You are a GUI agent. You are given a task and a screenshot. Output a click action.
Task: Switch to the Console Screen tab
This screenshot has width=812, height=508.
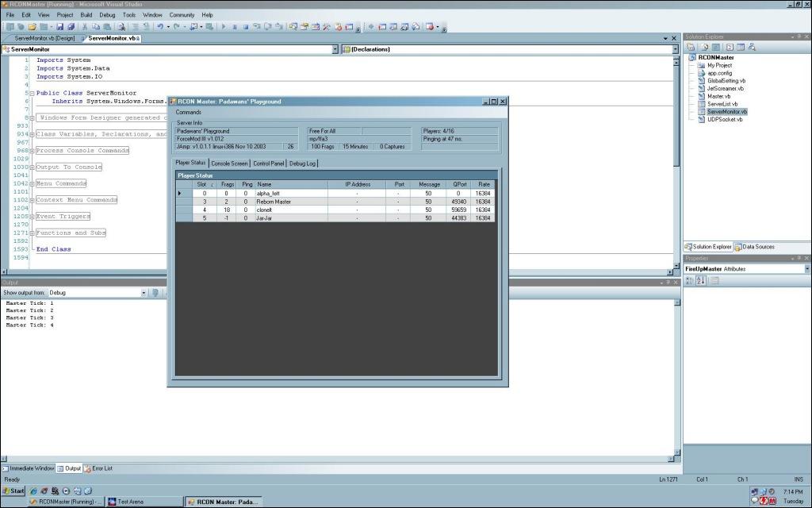point(229,164)
